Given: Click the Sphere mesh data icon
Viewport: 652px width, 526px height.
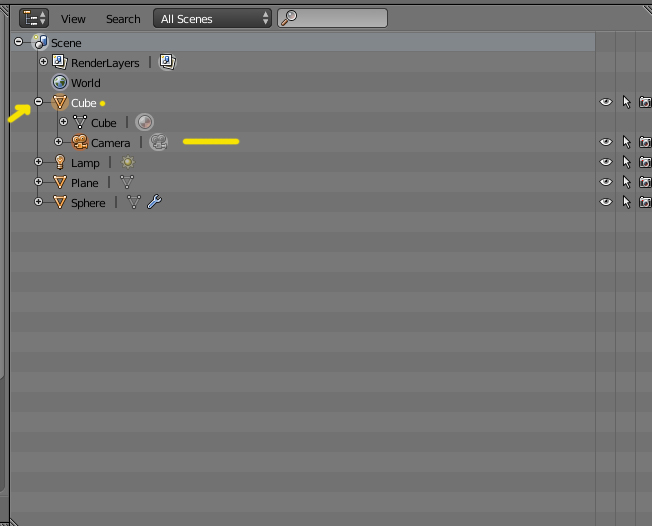Looking at the screenshot, I should (x=133, y=202).
